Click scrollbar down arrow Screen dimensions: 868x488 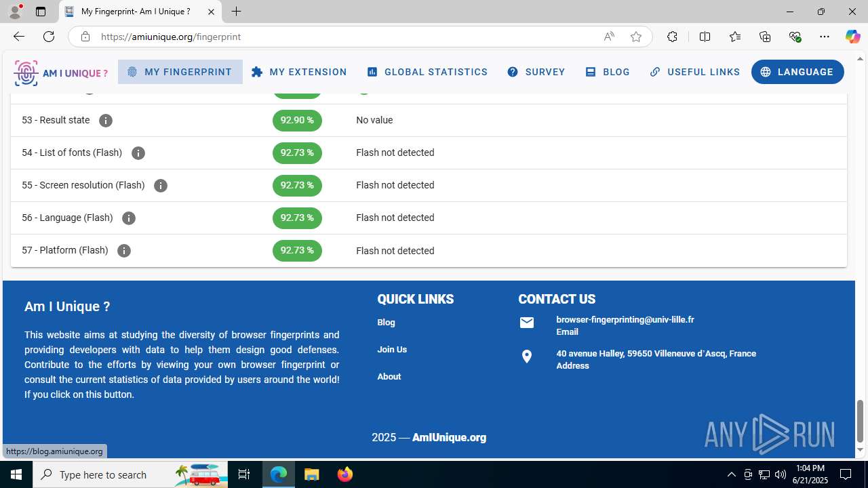860,449
